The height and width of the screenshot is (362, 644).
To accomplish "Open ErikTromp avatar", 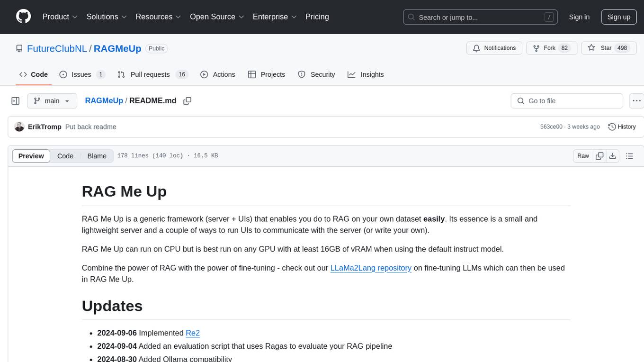I will click(19, 127).
